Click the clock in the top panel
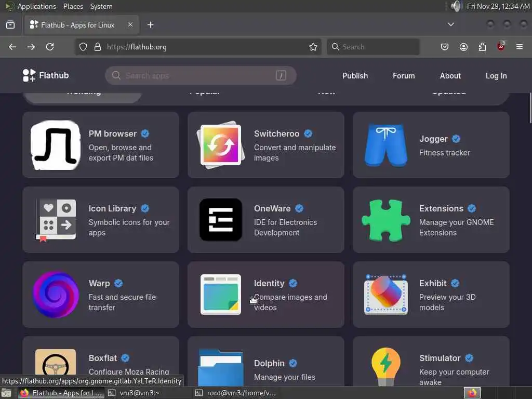 pyautogui.click(x=498, y=6)
